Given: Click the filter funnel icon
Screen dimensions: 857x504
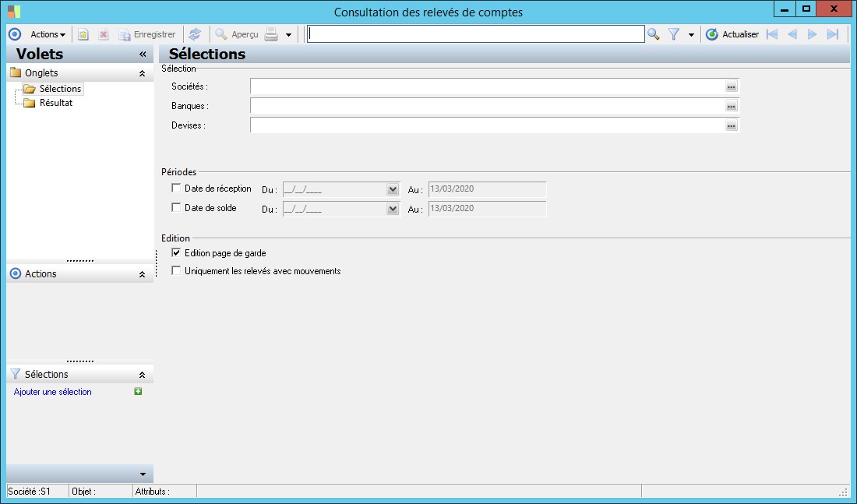Looking at the screenshot, I should click(674, 34).
